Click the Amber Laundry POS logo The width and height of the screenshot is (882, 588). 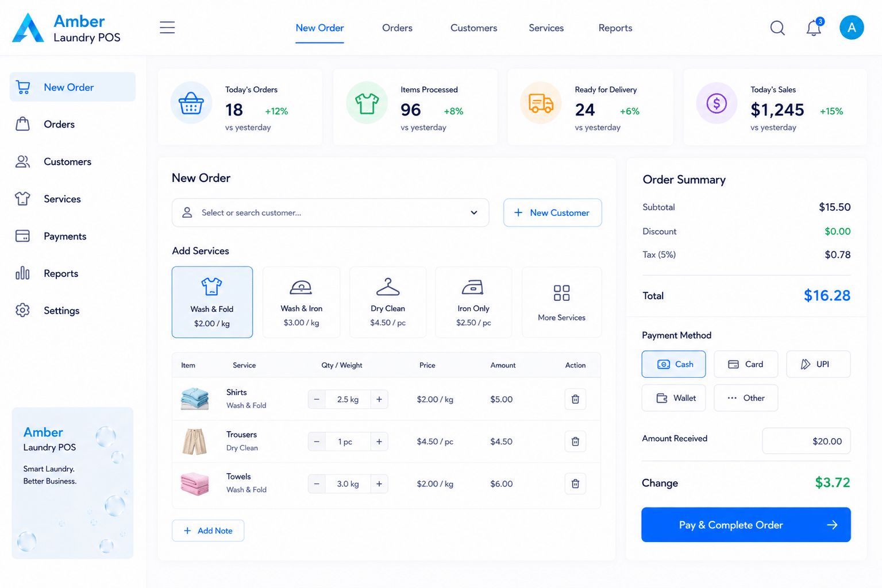(66, 28)
